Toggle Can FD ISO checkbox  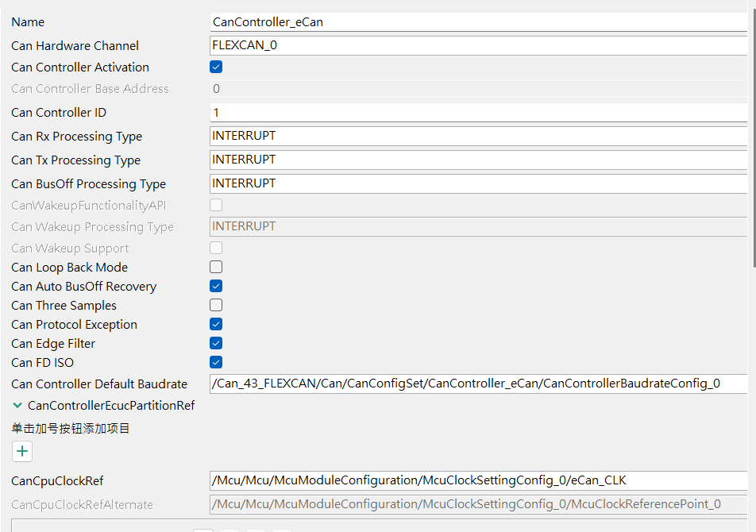click(x=216, y=362)
